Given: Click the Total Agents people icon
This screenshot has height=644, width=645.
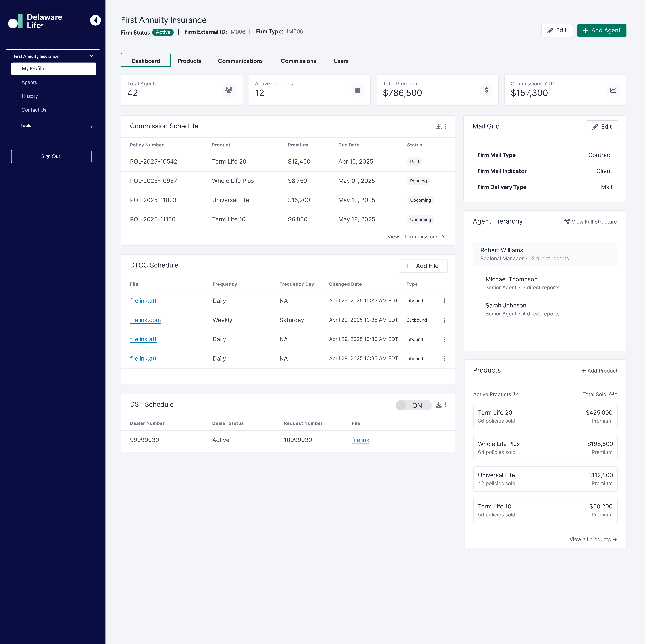Looking at the screenshot, I should (x=229, y=90).
